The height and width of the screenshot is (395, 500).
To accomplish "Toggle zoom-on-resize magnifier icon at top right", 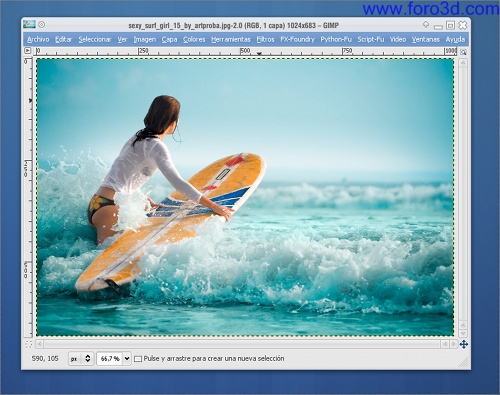I will click(463, 52).
